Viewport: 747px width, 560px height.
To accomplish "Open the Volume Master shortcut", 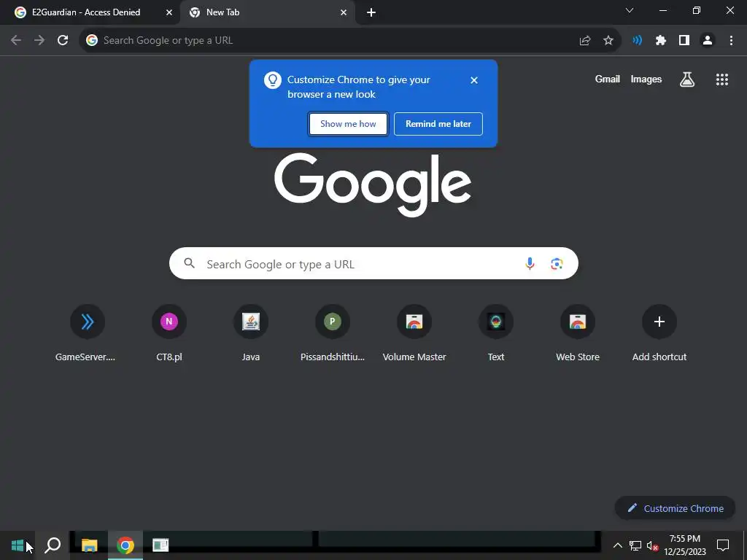I will click(x=414, y=332).
